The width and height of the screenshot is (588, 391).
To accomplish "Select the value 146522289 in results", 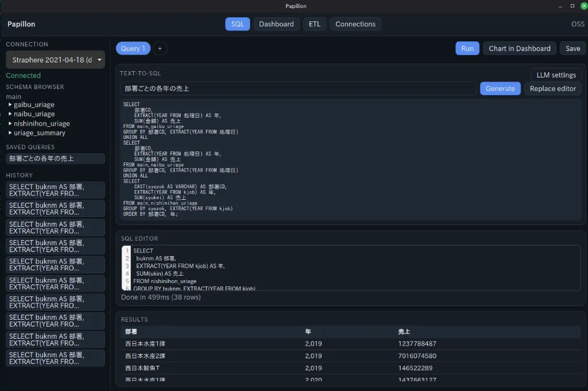I will pyautogui.click(x=415, y=368).
